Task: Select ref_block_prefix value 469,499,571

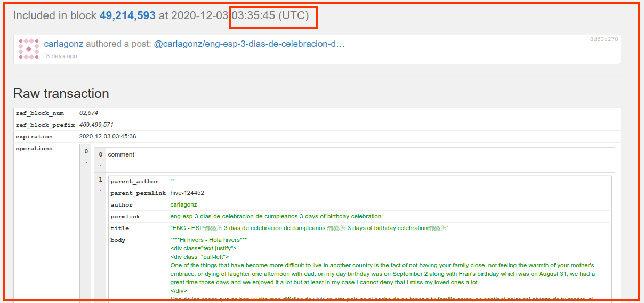Action: [x=96, y=125]
